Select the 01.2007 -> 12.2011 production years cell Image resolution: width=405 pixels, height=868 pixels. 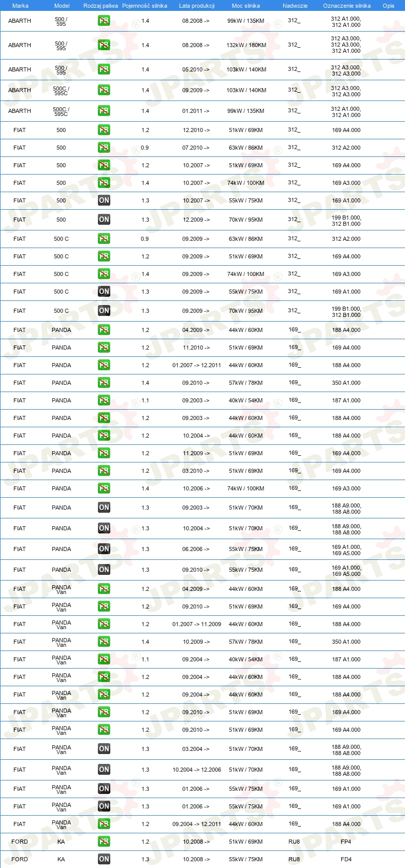point(197,365)
